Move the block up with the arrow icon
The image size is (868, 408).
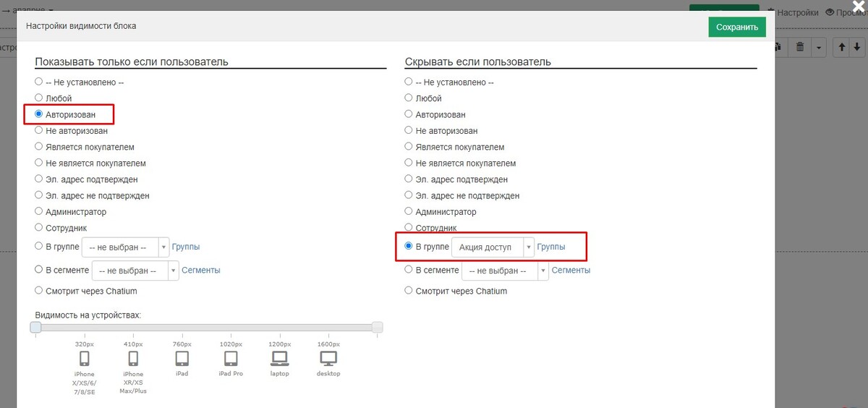tap(841, 47)
